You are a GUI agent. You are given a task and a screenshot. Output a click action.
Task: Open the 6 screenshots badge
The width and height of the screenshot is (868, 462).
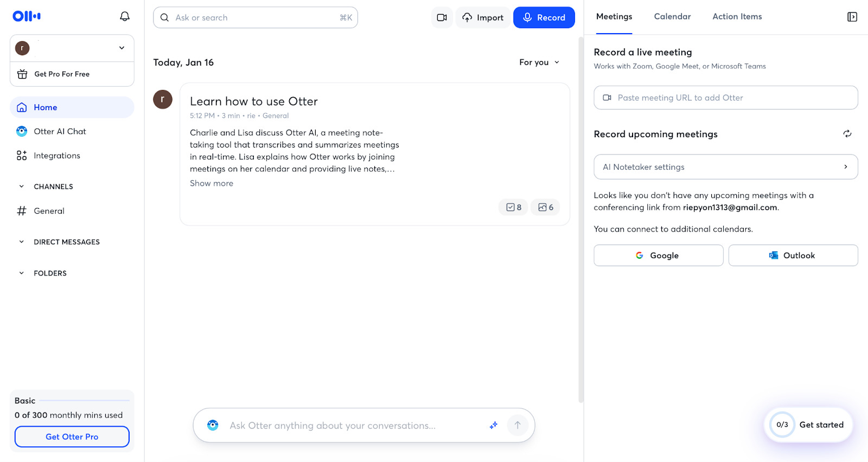click(x=545, y=207)
